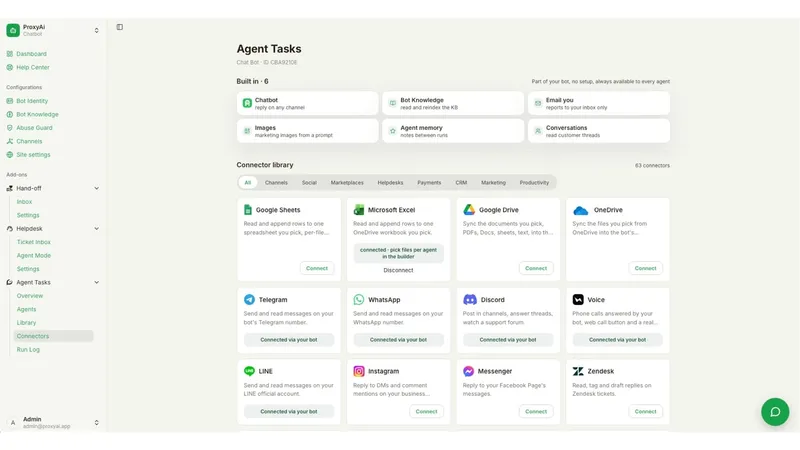Select the All connector filter tab
This screenshot has width=800, height=450.
coord(247,183)
